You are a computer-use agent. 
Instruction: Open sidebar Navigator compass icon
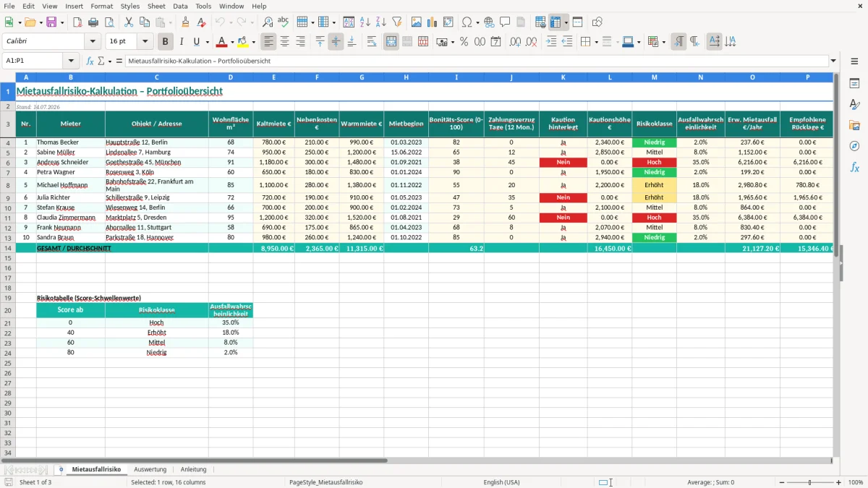(x=854, y=147)
